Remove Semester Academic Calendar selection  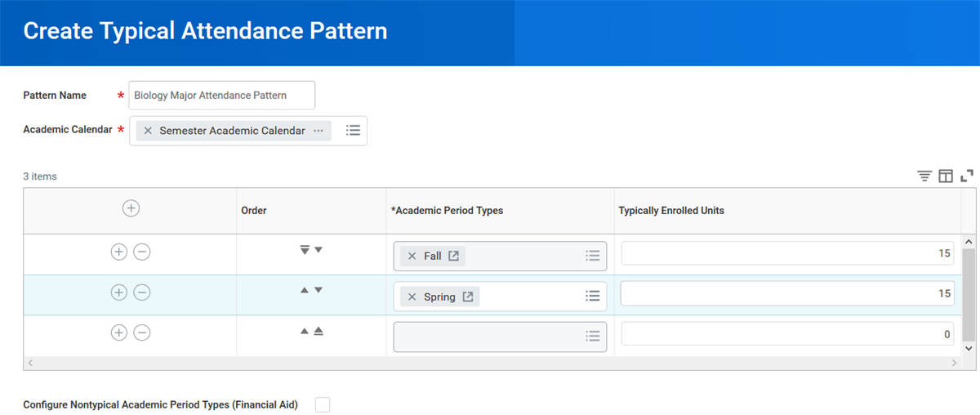click(x=148, y=131)
